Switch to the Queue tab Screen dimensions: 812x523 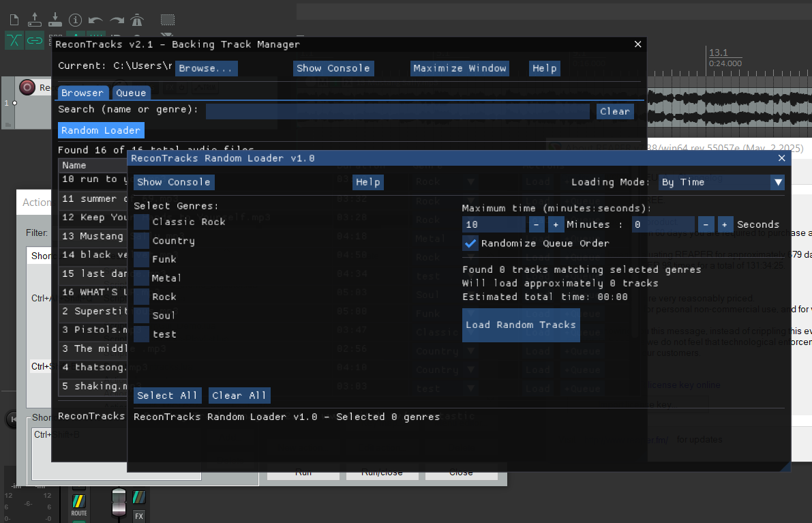tap(131, 93)
